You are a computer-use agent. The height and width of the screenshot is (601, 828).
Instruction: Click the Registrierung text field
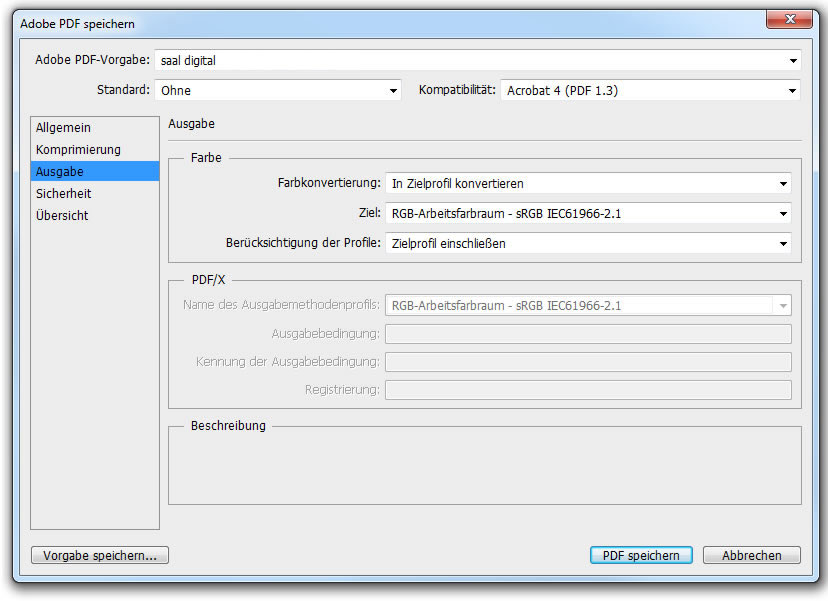[x=588, y=390]
